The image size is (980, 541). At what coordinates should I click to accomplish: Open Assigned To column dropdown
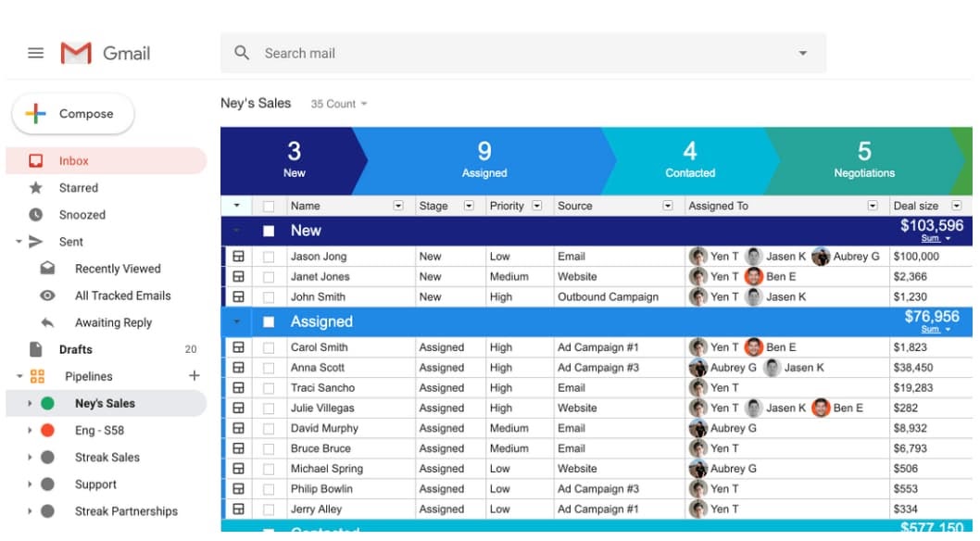[873, 206]
